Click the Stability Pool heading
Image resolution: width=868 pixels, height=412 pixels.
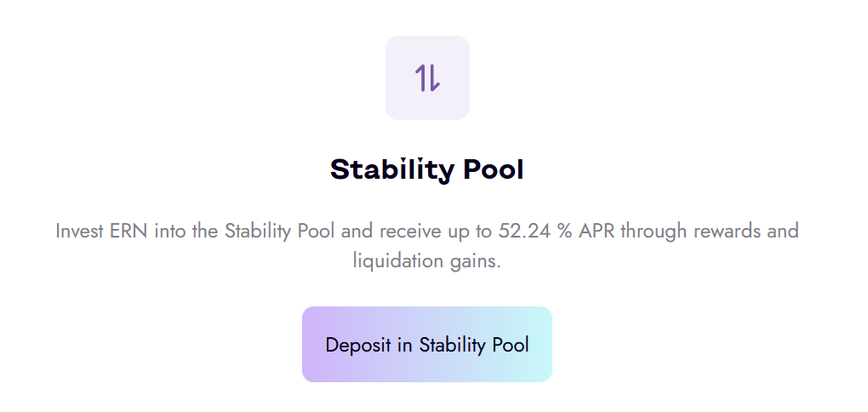(427, 169)
